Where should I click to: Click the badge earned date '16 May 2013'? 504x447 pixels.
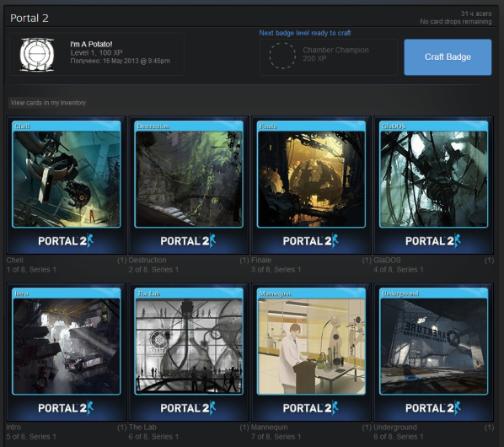click(121, 61)
